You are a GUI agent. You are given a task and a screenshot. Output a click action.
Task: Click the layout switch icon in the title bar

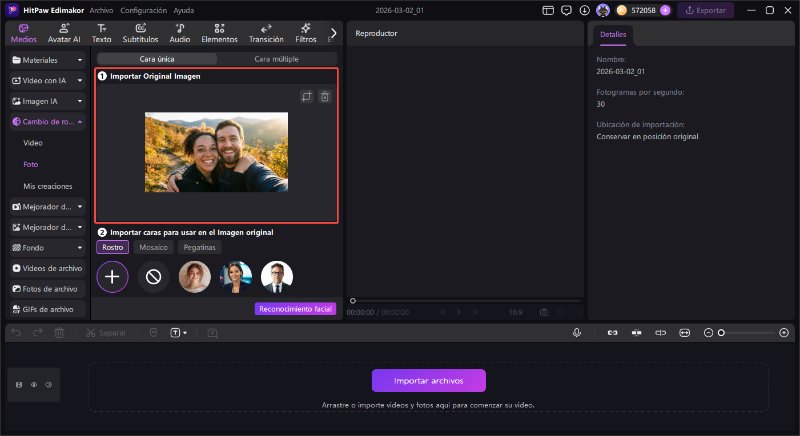click(548, 10)
